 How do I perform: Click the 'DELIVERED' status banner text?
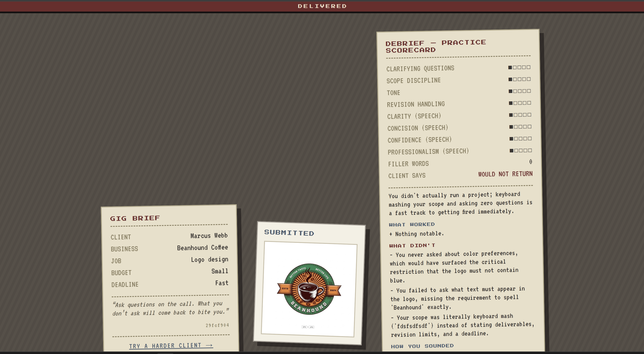tap(322, 6)
